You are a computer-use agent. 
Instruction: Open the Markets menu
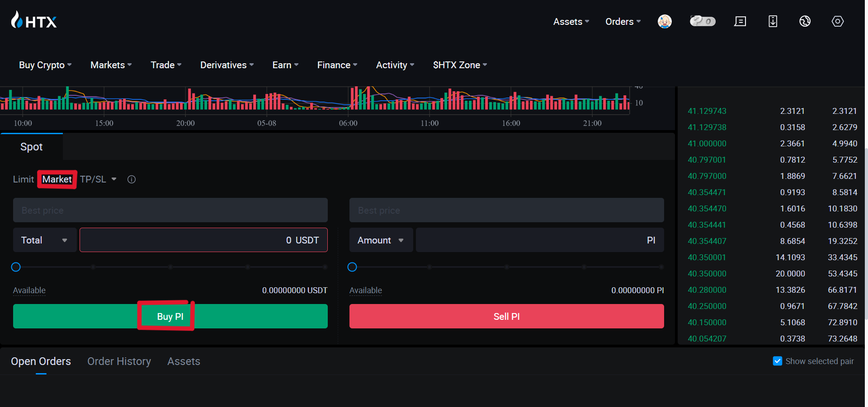111,65
